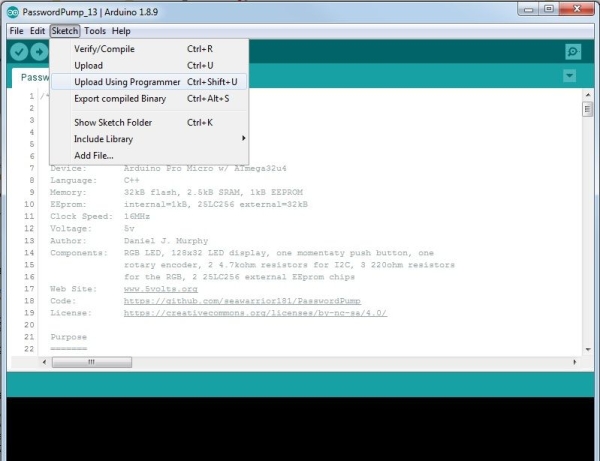600x461 pixels.
Task: Minimize the Arduino window
Action: point(528,8)
